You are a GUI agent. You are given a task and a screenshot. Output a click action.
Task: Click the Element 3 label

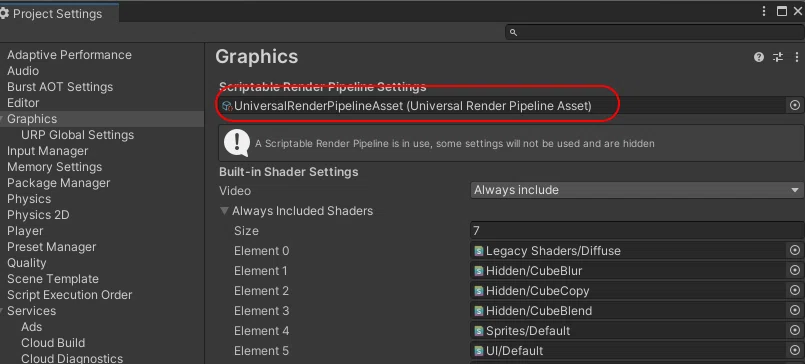point(261,311)
